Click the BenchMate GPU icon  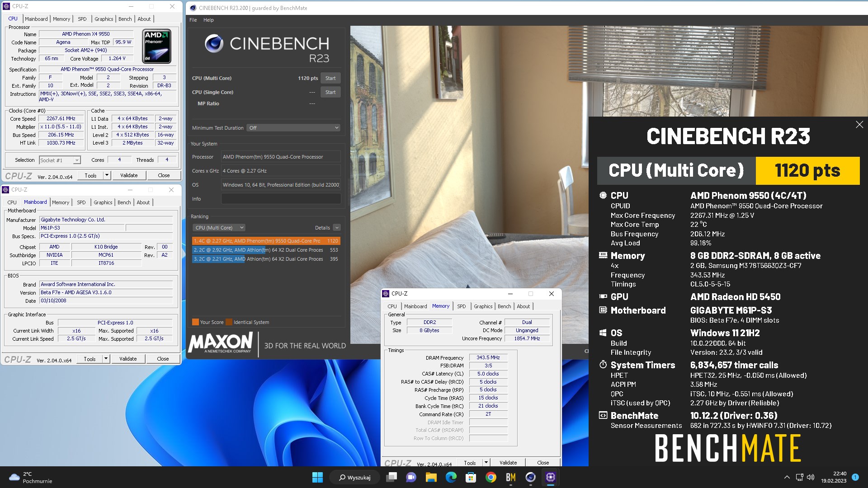tap(603, 296)
